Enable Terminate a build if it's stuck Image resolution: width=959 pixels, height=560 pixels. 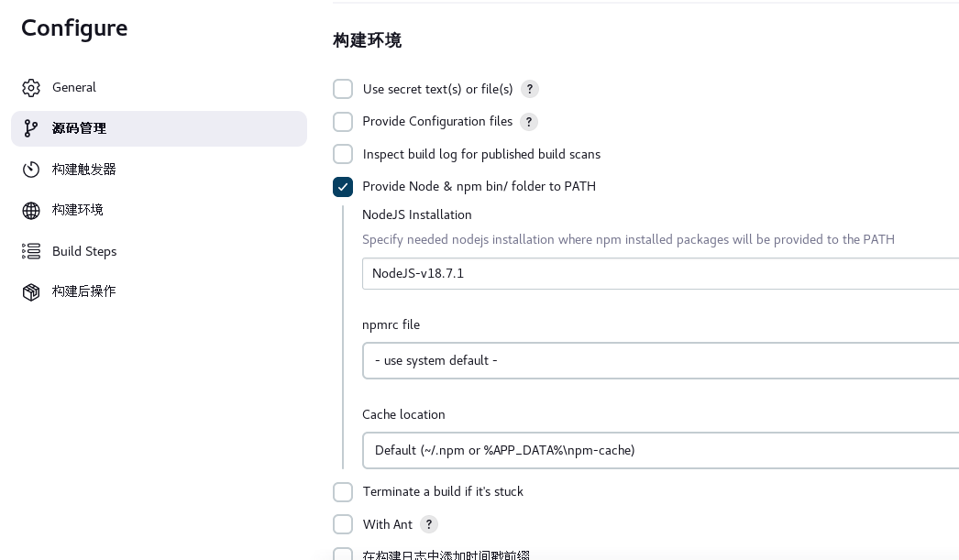(x=343, y=492)
